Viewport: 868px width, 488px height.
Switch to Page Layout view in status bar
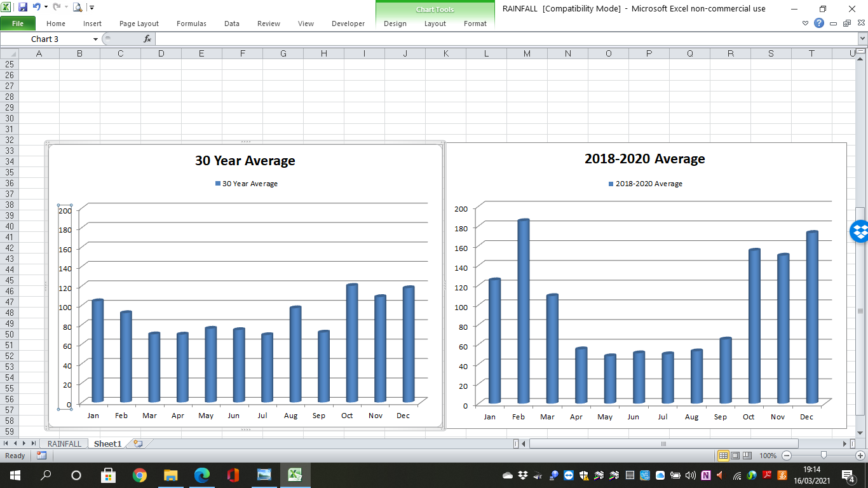pyautogui.click(x=735, y=456)
